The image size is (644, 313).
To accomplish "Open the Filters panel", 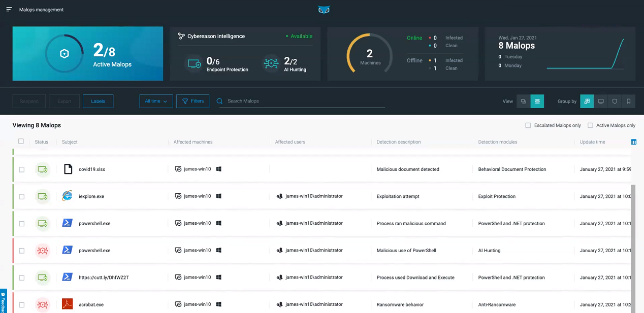I will pyautogui.click(x=192, y=101).
